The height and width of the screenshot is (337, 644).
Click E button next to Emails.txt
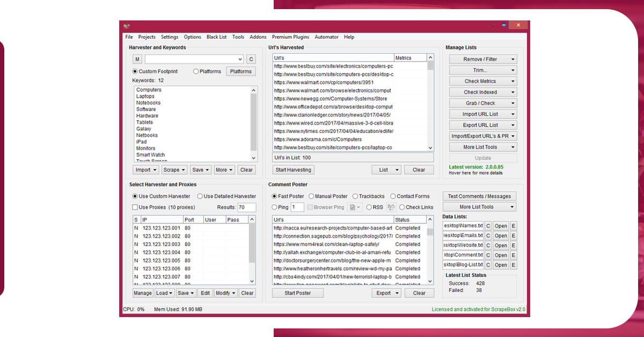(x=514, y=236)
